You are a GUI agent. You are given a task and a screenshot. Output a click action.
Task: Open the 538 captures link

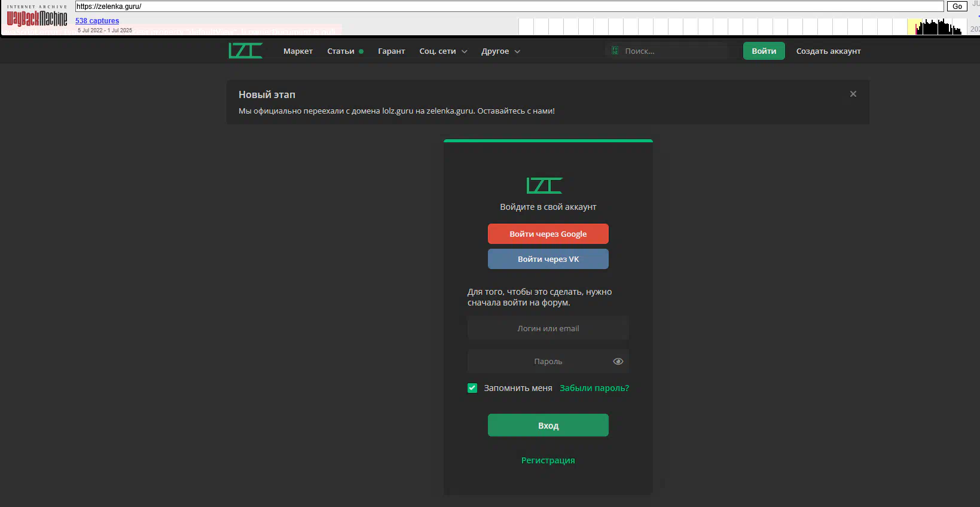pyautogui.click(x=97, y=21)
